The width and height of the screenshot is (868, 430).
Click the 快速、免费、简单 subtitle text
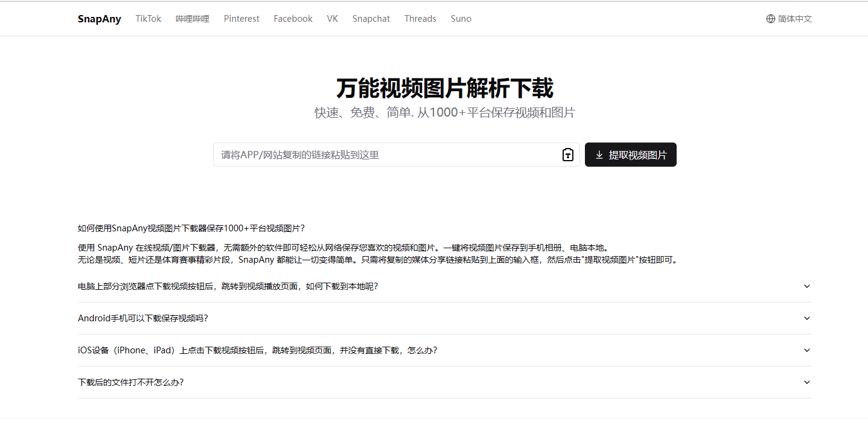click(444, 113)
